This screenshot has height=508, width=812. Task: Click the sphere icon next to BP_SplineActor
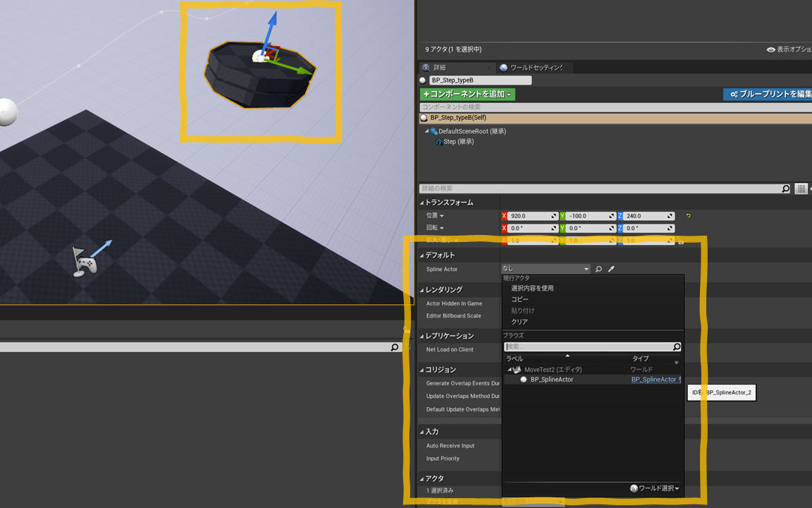pyautogui.click(x=524, y=380)
